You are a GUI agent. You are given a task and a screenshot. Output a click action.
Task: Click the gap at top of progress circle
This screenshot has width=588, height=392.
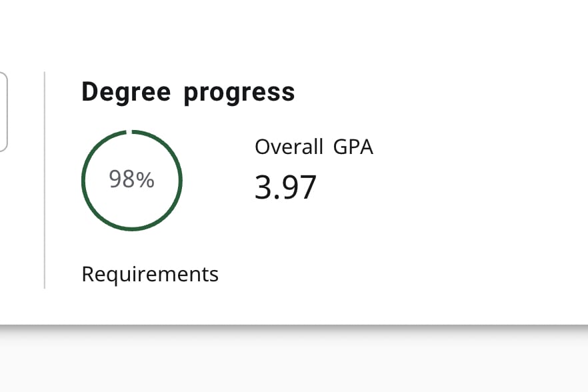[x=131, y=130]
